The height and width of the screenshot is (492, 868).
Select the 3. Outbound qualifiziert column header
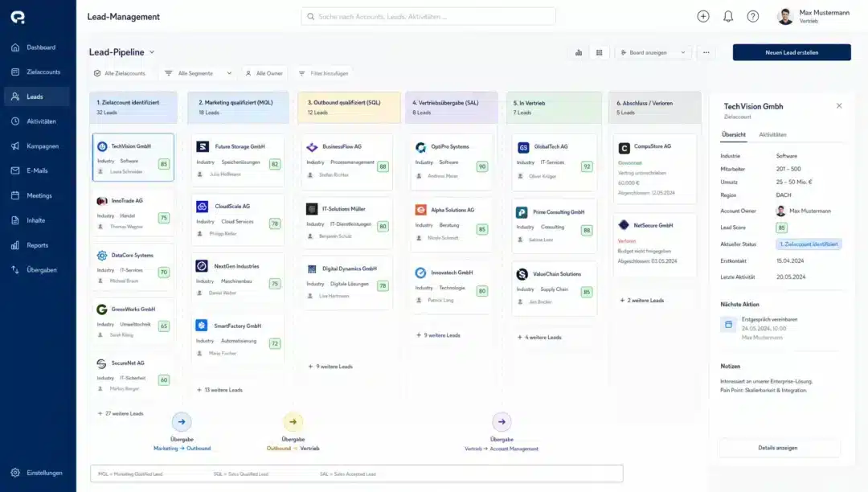(349, 108)
